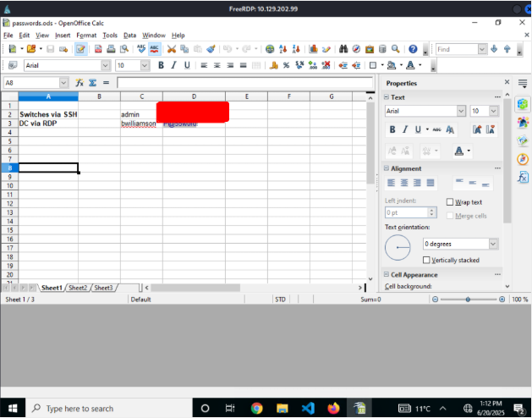Launch Firefox from the taskbar

click(333, 408)
